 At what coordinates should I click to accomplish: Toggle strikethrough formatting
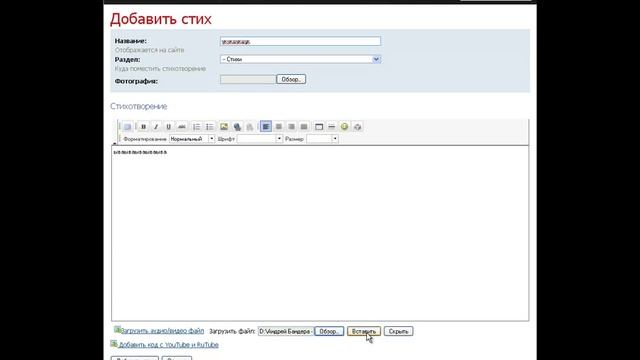(182, 127)
